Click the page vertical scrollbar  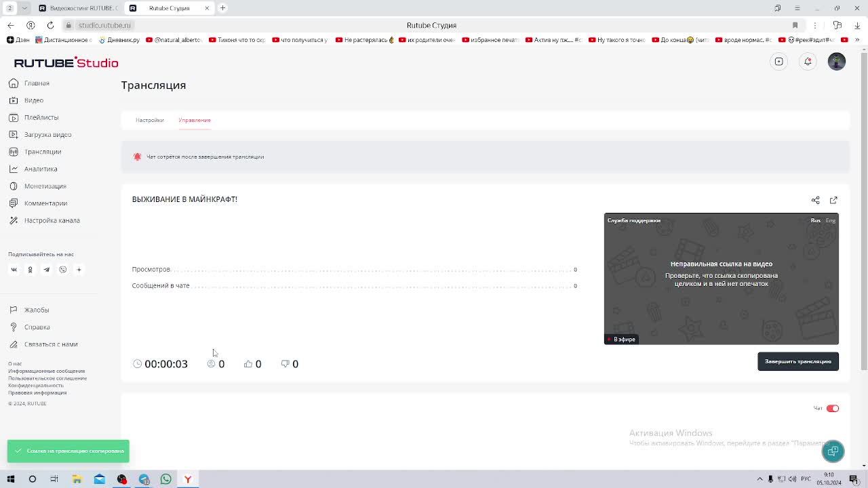pyautogui.click(x=864, y=210)
